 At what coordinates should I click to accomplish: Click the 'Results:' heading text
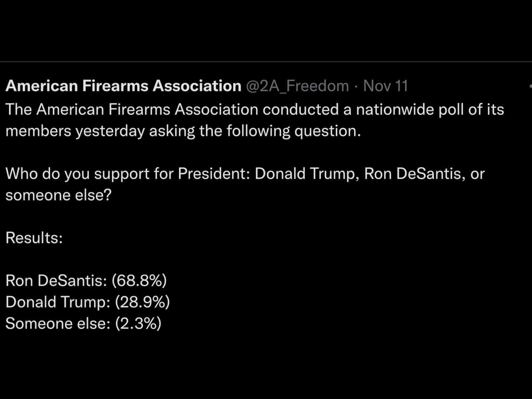point(34,238)
